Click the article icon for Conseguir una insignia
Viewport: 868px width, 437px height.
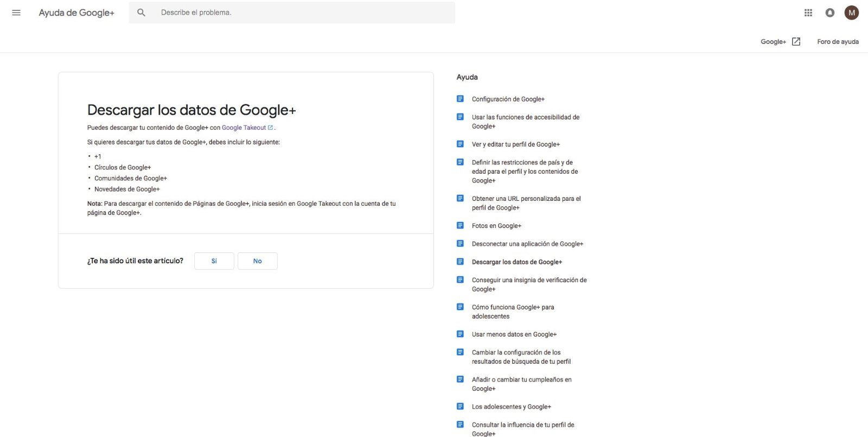point(460,280)
